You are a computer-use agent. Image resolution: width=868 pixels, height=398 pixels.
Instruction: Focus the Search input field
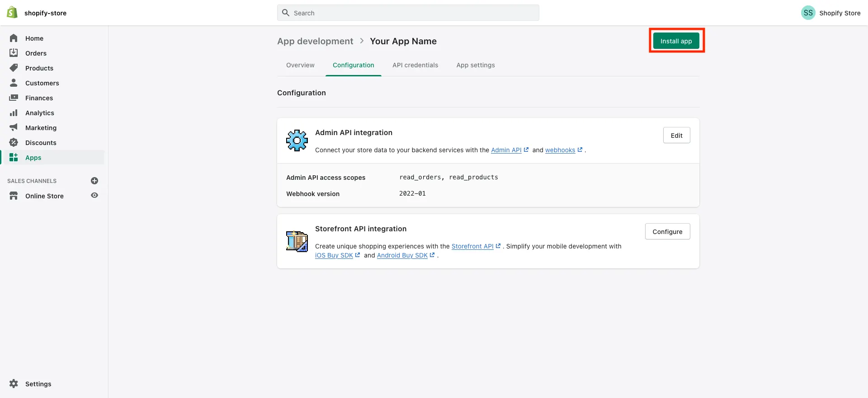click(408, 13)
